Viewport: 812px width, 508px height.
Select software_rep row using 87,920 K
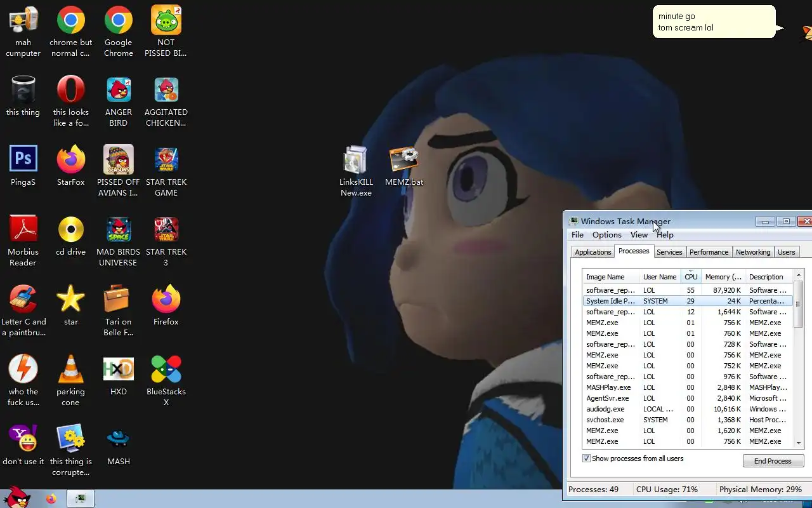(x=688, y=290)
